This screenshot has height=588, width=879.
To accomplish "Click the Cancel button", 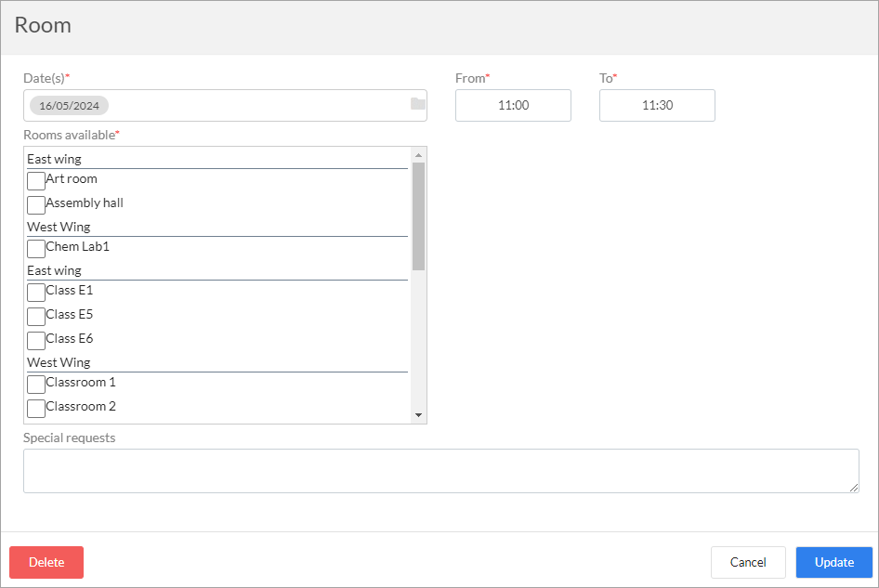I will coord(748,562).
